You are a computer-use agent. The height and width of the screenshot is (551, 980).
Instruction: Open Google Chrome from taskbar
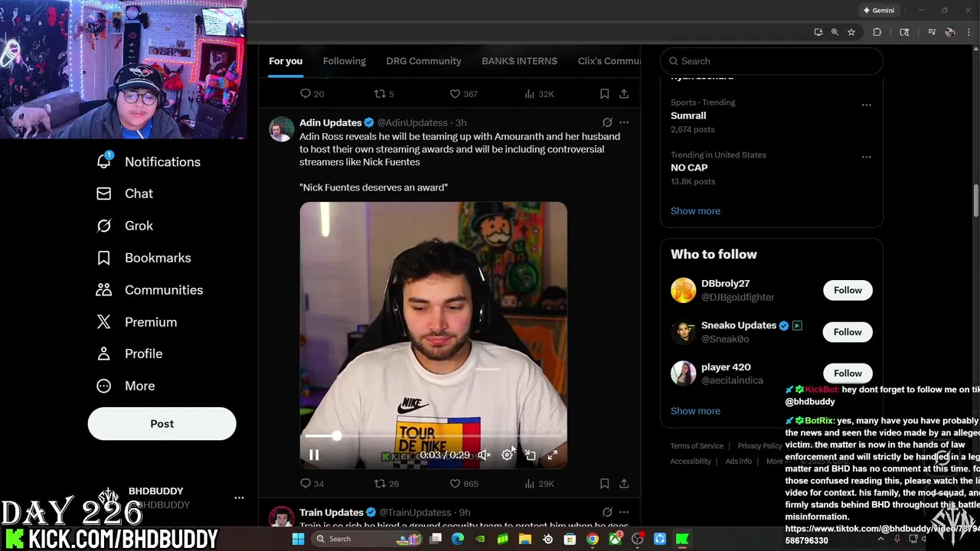click(593, 539)
